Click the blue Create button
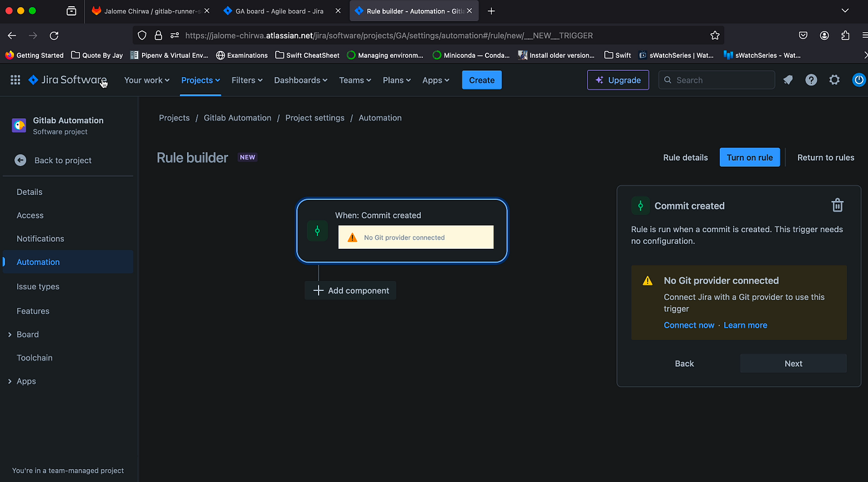 (x=482, y=80)
